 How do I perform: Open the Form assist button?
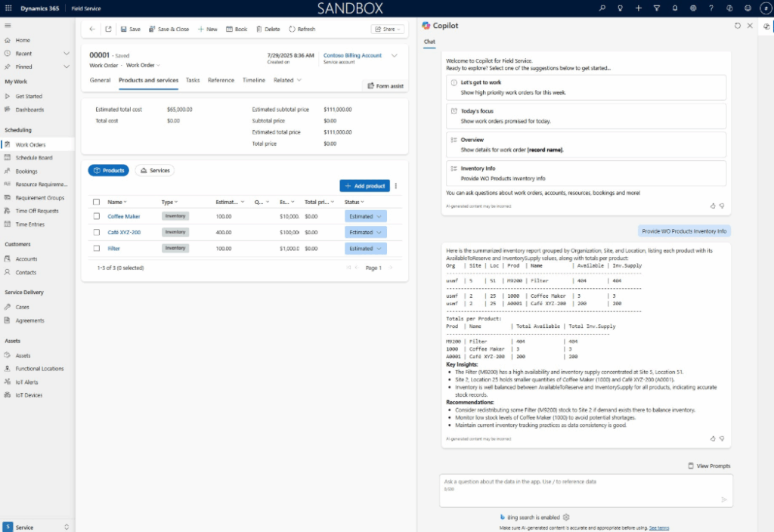coord(385,86)
